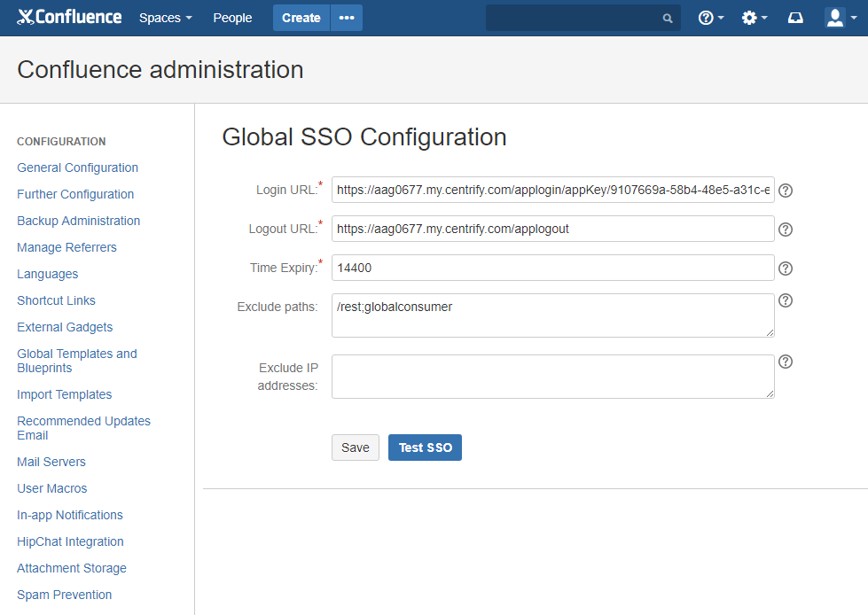Screen dimensions: 868x615
Task: Click the search magnifier icon
Action: [x=667, y=18]
